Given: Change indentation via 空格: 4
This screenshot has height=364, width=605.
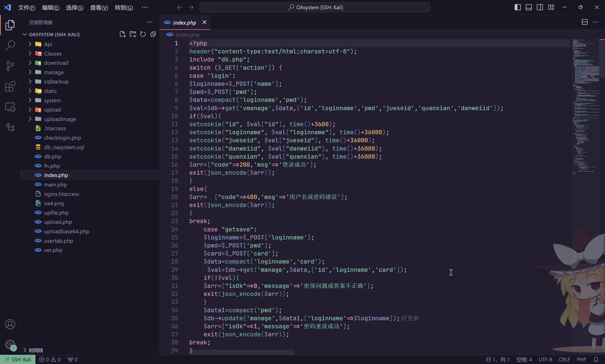Looking at the screenshot, I should pyautogui.click(x=524, y=360).
